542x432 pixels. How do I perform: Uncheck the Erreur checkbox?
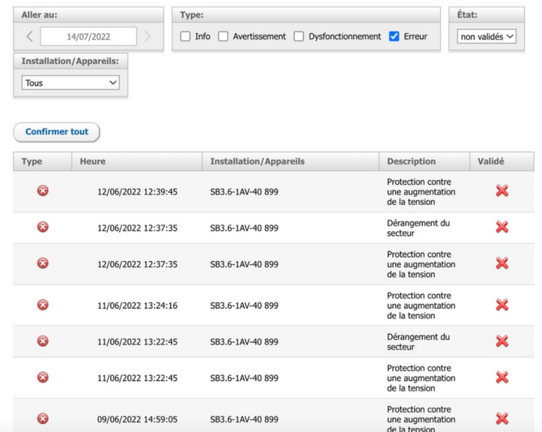(x=394, y=36)
